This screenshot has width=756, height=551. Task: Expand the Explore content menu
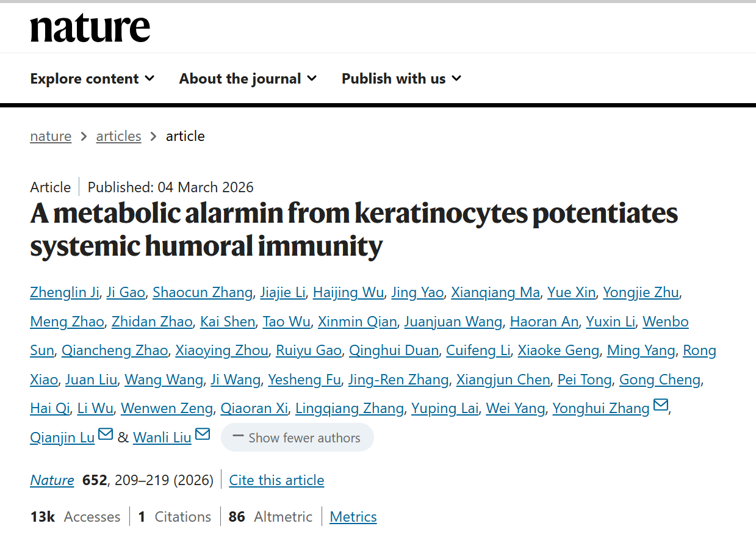(x=92, y=79)
